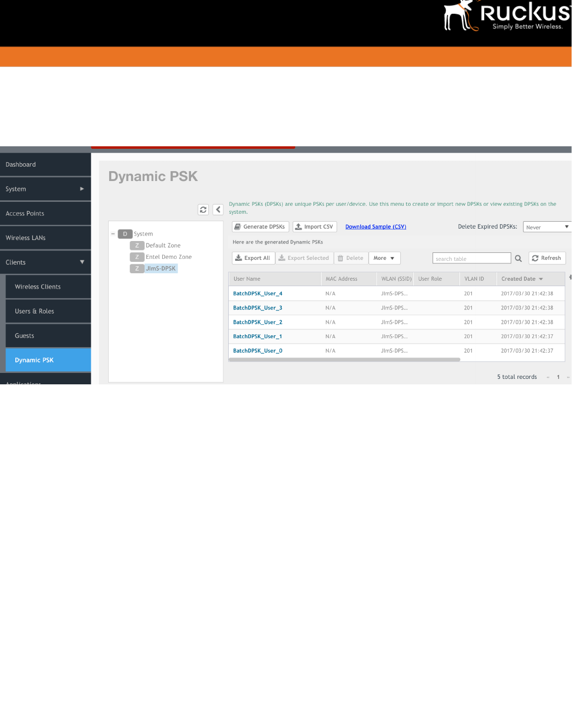Click Generate DPSKs button
The image size is (572, 728).
260,227
